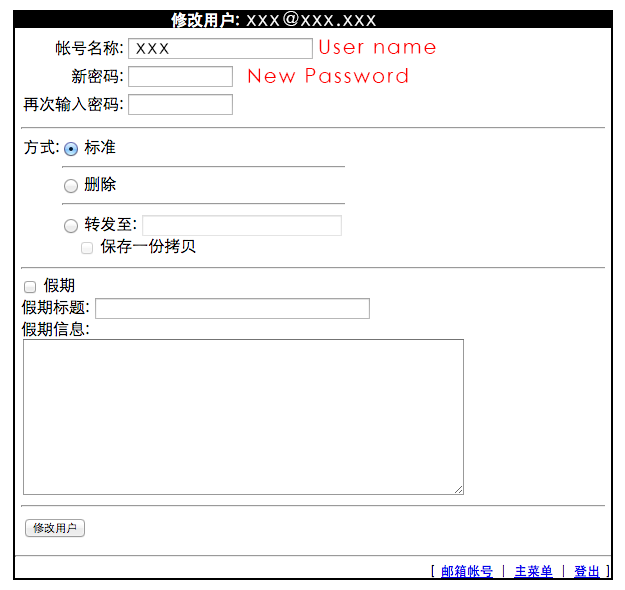Enable the 保存一份拷贝 checkbox
The image size is (625, 590).
tap(87, 248)
